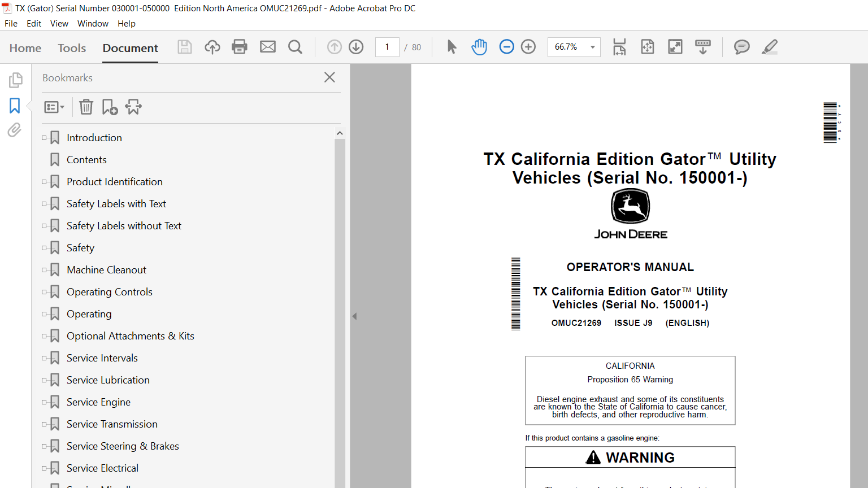Switch to the Home tab
The height and width of the screenshot is (488, 868).
25,48
